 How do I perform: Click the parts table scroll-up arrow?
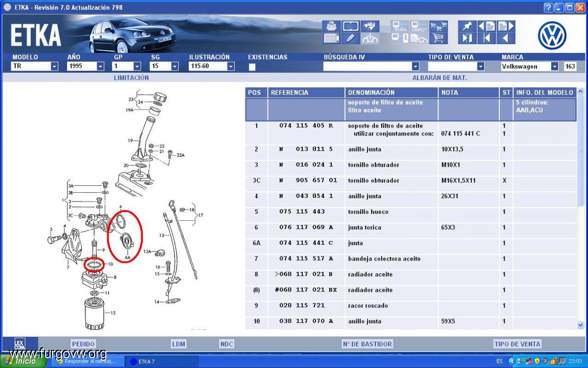[581, 92]
